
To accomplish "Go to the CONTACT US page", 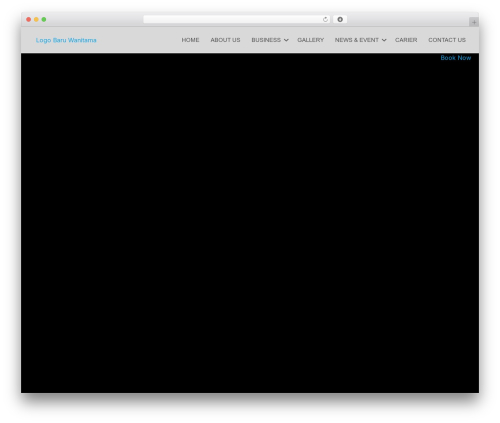I will click(447, 40).
